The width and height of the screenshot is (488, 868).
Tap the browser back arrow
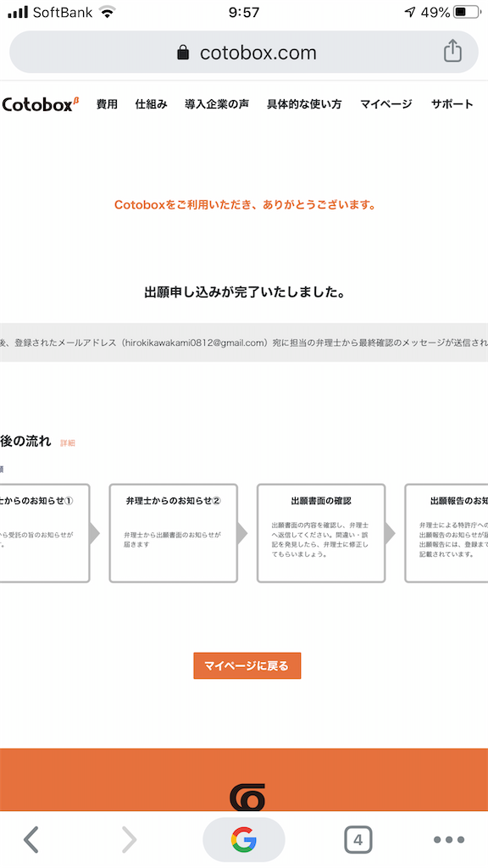31,840
